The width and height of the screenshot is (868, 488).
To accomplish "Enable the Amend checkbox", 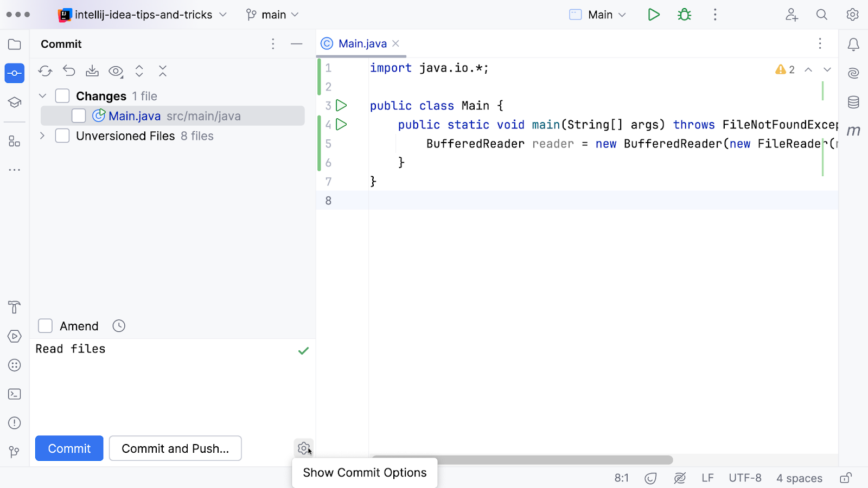I will click(x=46, y=326).
